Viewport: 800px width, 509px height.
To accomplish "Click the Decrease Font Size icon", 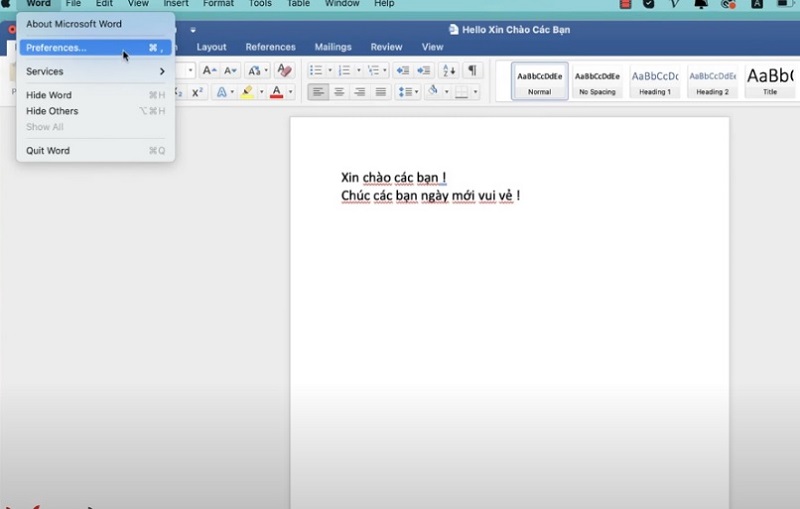I will click(231, 71).
